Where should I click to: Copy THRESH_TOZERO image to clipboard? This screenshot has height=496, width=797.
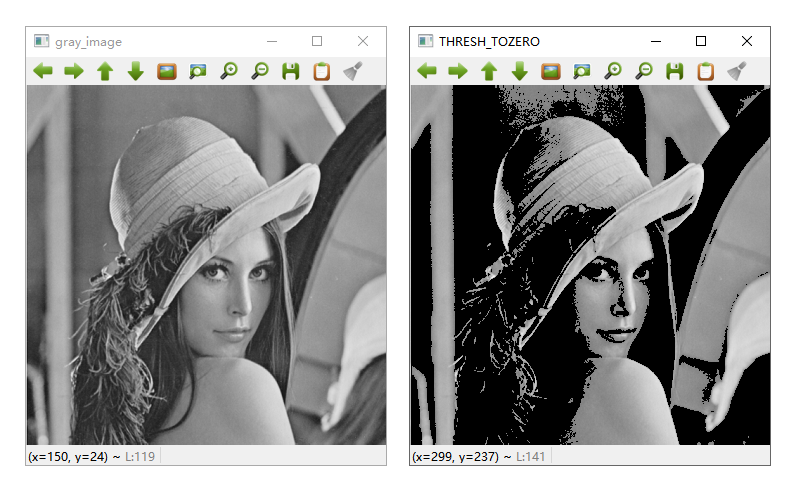tap(706, 71)
